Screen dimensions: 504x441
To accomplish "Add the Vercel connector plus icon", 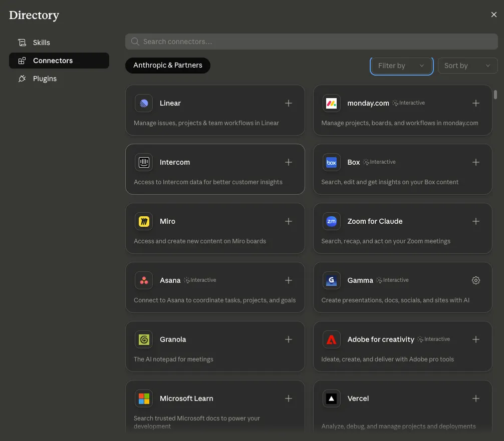I will [476, 398].
